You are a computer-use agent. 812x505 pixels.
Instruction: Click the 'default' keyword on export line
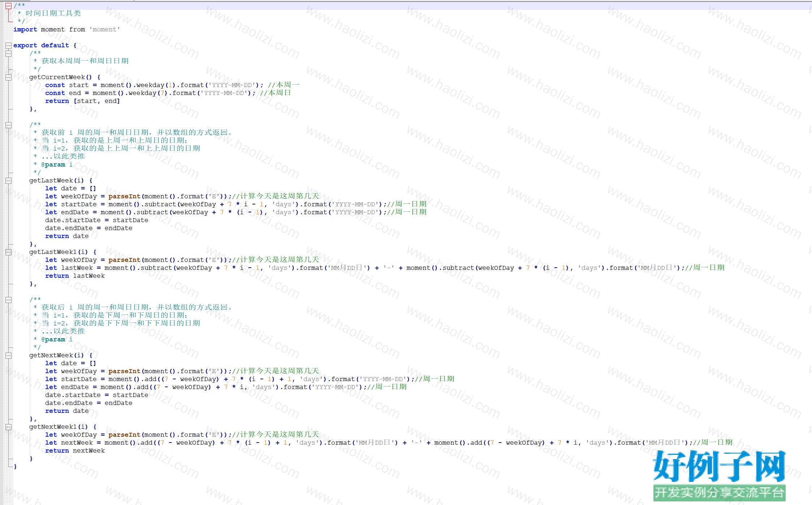(55, 46)
